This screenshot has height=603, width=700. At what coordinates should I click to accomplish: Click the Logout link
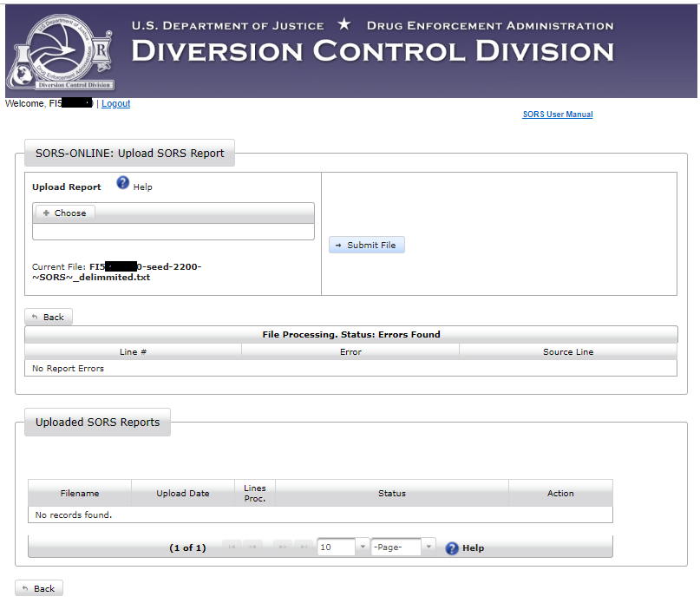115,103
